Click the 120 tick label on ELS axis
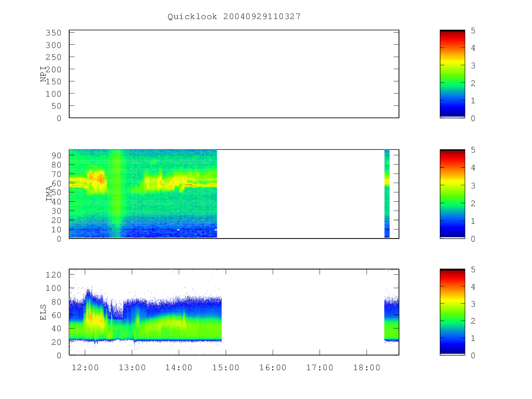This screenshot has height=399, width=532. coord(54,275)
